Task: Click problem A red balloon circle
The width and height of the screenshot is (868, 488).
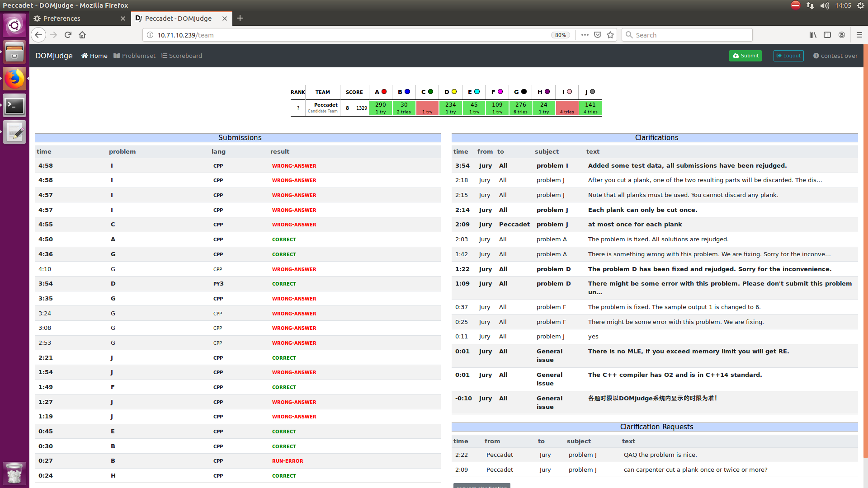Action: (384, 92)
